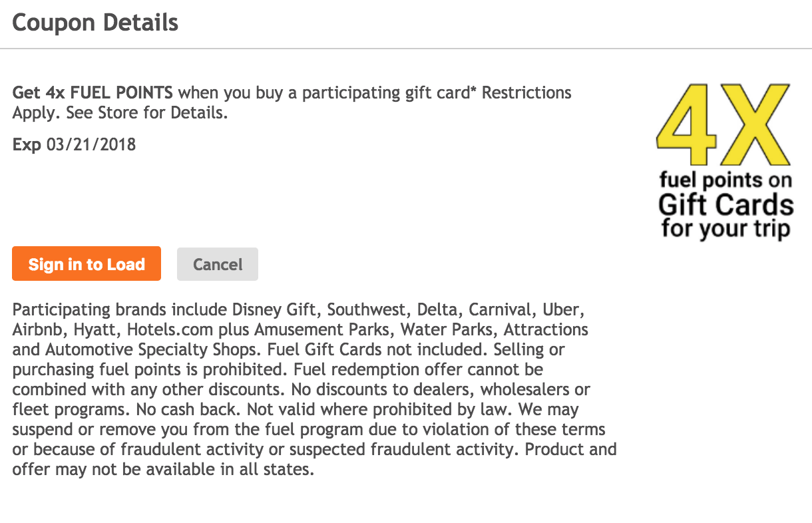
Task: Click the gray Cancel button
Action: [218, 264]
